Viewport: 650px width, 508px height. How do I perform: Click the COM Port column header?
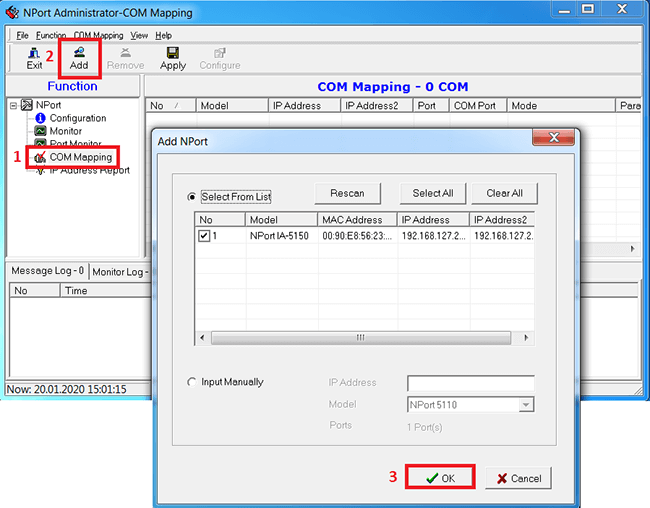pos(478,106)
